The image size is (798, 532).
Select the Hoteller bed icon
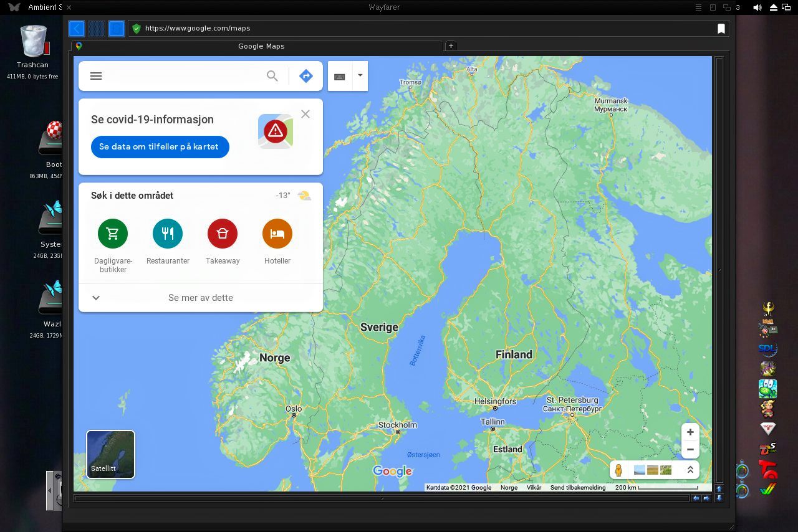click(x=277, y=234)
